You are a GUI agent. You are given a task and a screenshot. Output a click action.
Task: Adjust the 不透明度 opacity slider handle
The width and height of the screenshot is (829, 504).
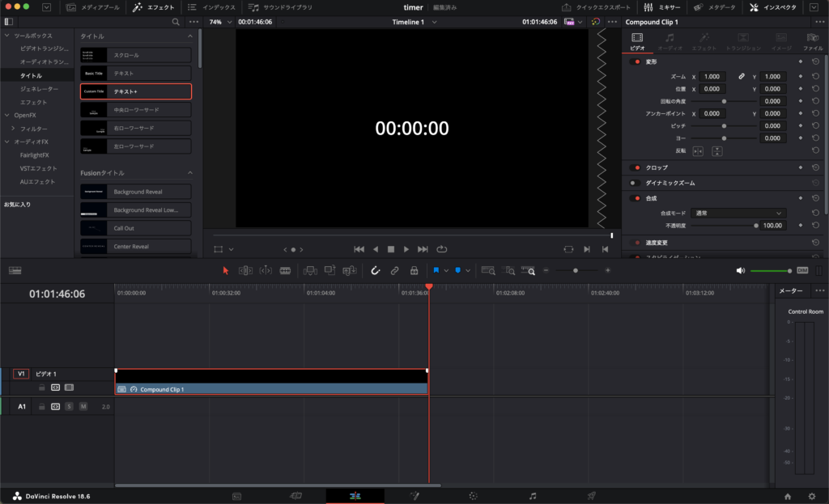coord(756,226)
